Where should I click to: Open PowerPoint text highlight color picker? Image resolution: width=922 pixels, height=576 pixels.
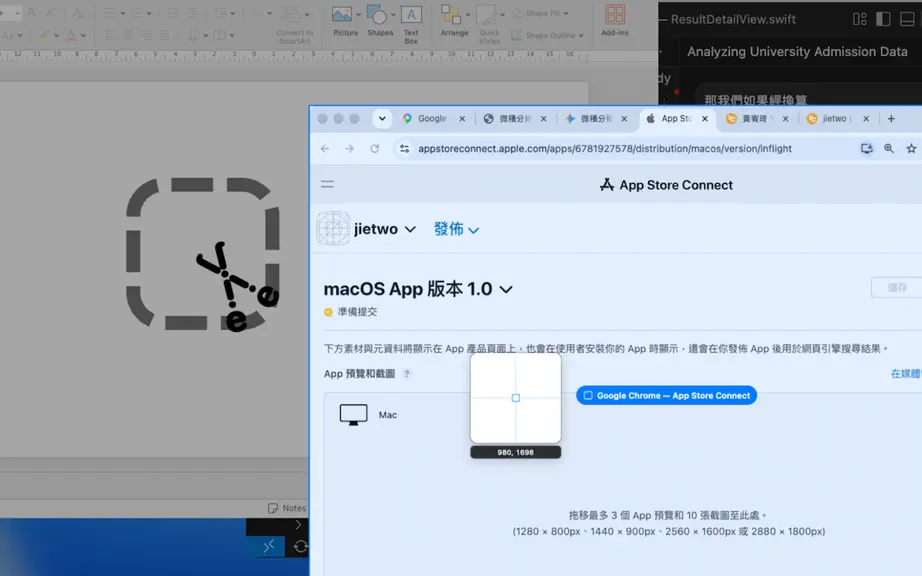45,35
